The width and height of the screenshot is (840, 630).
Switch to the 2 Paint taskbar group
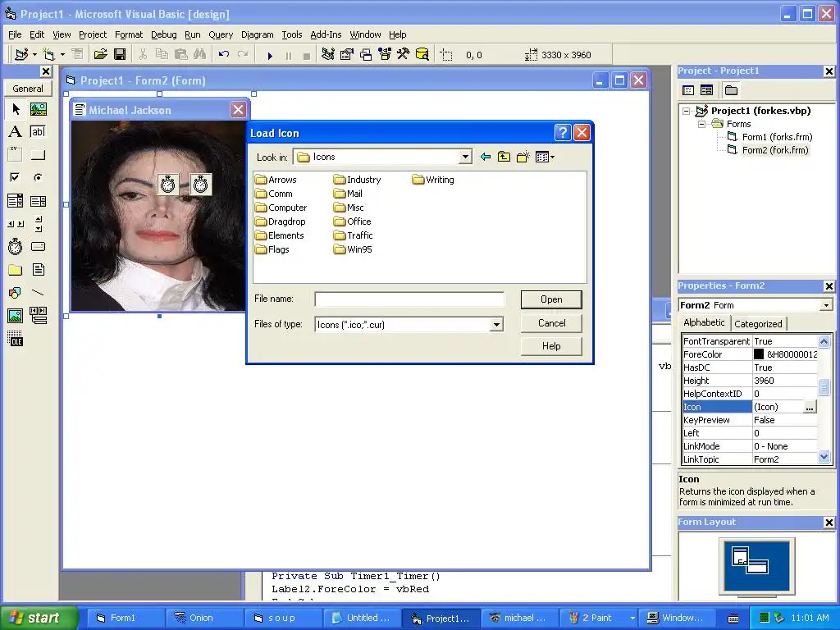click(600, 618)
